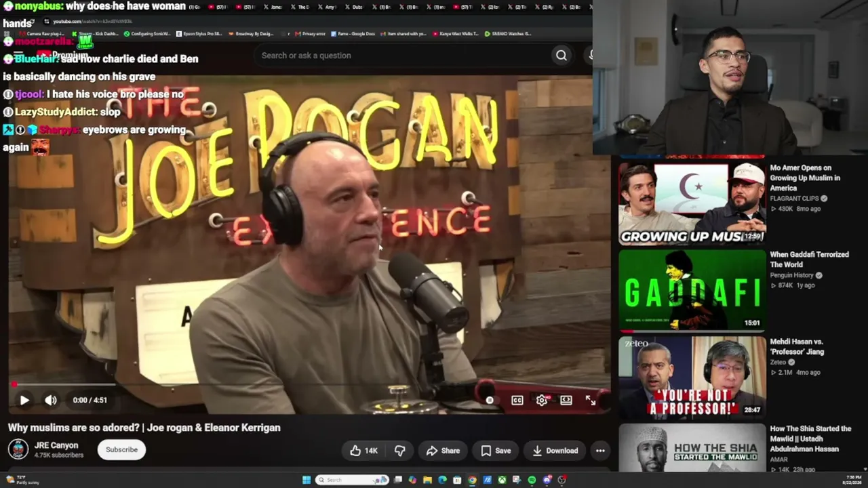Open the Copilot icon in the taskbar
The height and width of the screenshot is (488, 868).
(412, 480)
